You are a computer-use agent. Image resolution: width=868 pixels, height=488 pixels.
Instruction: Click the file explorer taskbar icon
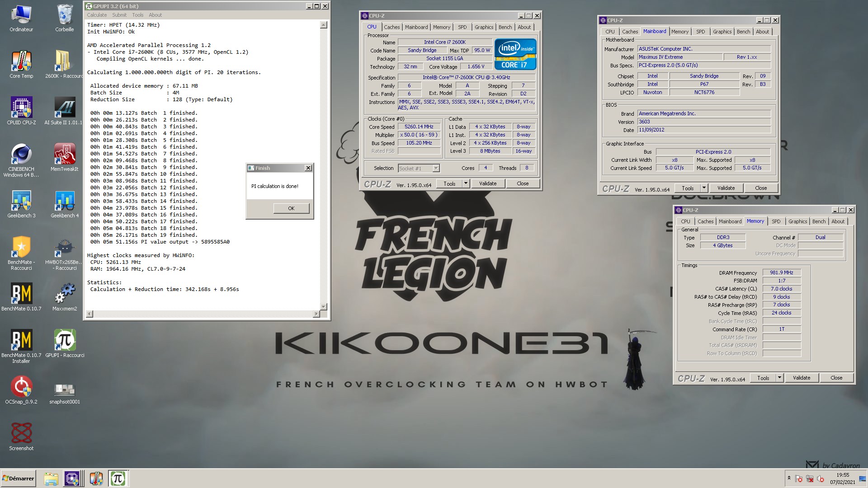tap(51, 479)
